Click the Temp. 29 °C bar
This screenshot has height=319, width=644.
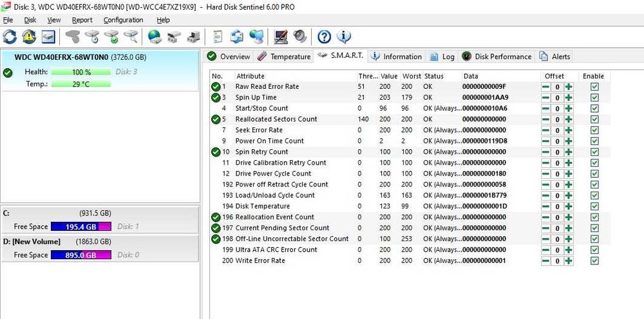point(81,84)
